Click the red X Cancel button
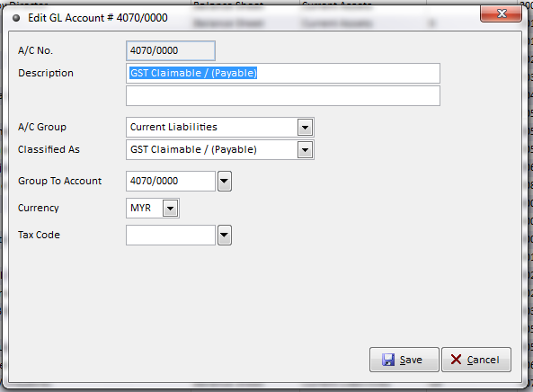Image resolution: width=533 pixels, height=392 pixels. 475,360
